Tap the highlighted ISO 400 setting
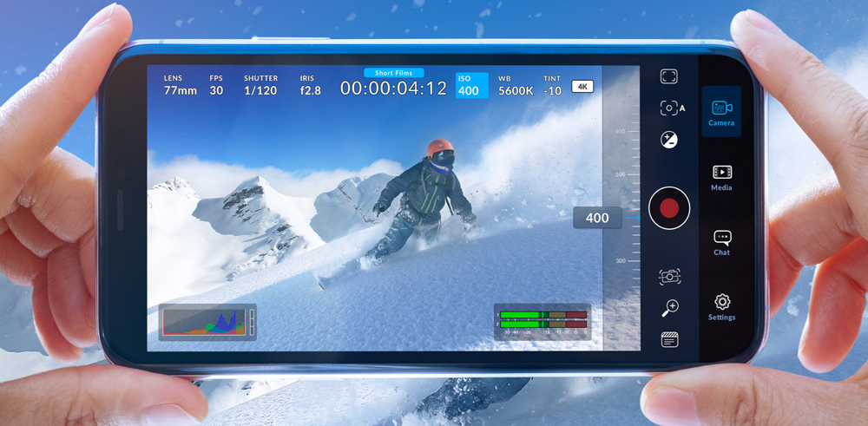This screenshot has width=868, height=426. pos(471,85)
